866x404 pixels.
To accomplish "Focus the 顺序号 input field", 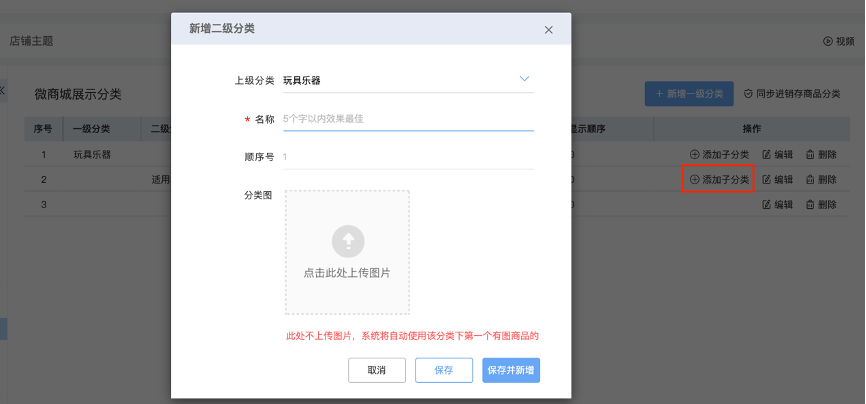I will tap(407, 157).
